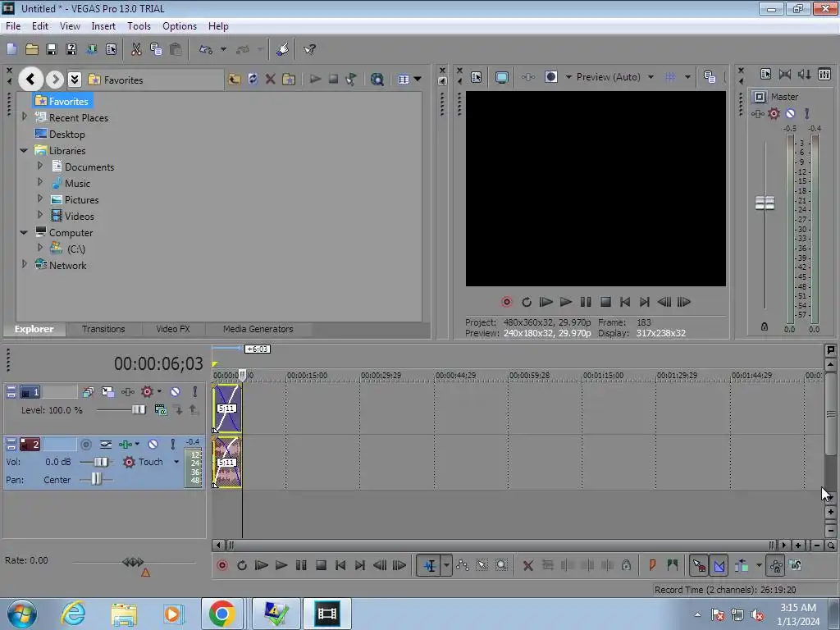Click the Add to Favorites folder icon
Screen dimensions: 840x630
pos(289,80)
